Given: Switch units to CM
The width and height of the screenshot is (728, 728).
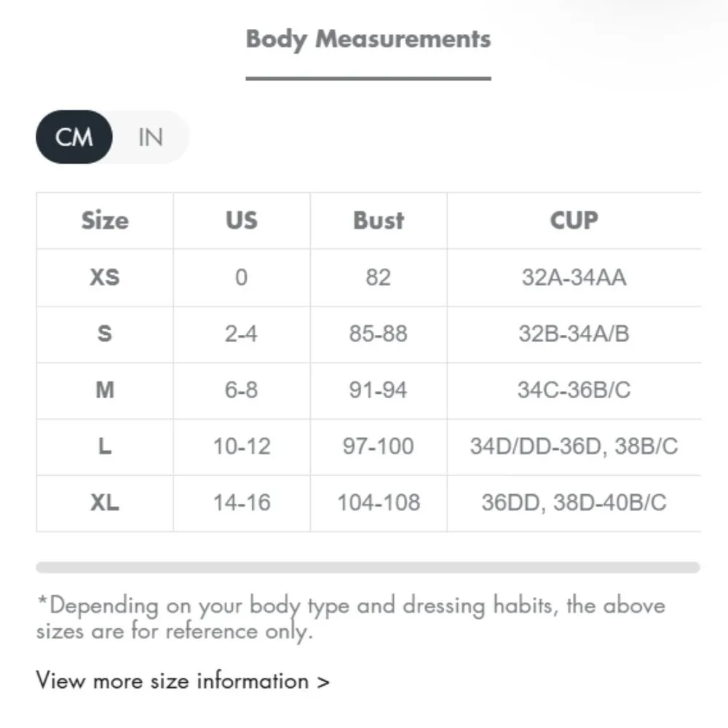Looking at the screenshot, I should pyautogui.click(x=74, y=137).
